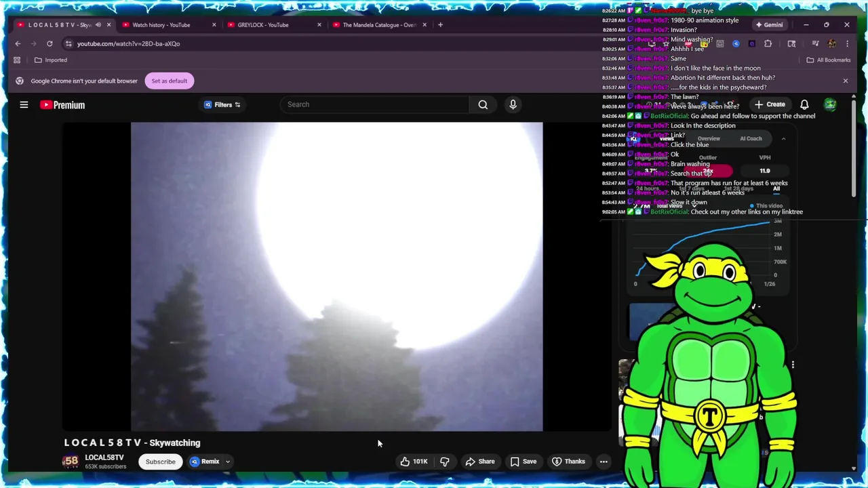868x488 pixels.
Task: Subscribe to LOCAL58TV
Action: (x=161, y=462)
